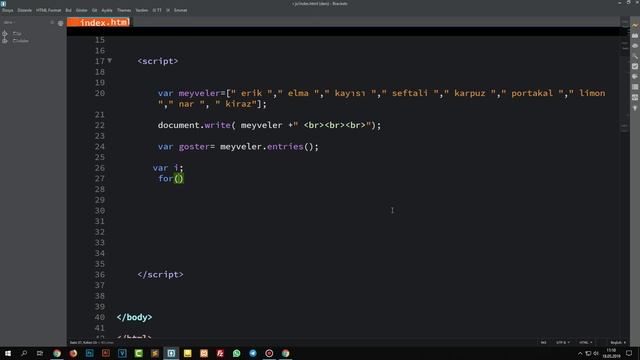Open Photoshop from the taskbar
This screenshot has width=640, height=360.
pyautogui.click(x=89, y=353)
